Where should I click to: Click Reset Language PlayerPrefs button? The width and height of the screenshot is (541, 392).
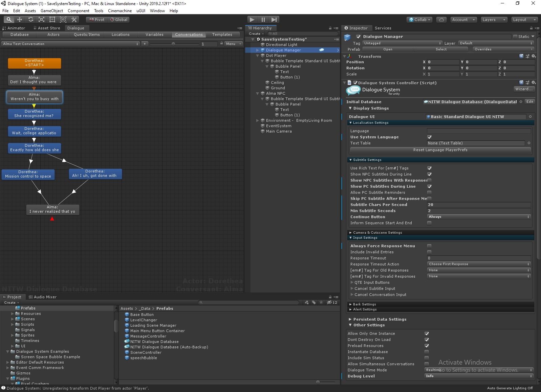440,150
